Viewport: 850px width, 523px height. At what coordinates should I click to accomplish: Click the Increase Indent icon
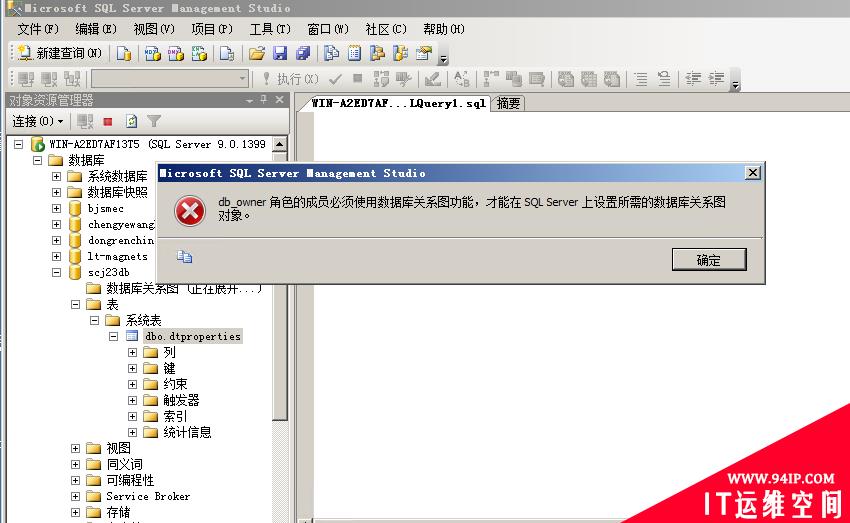pyautogui.click(x=716, y=79)
